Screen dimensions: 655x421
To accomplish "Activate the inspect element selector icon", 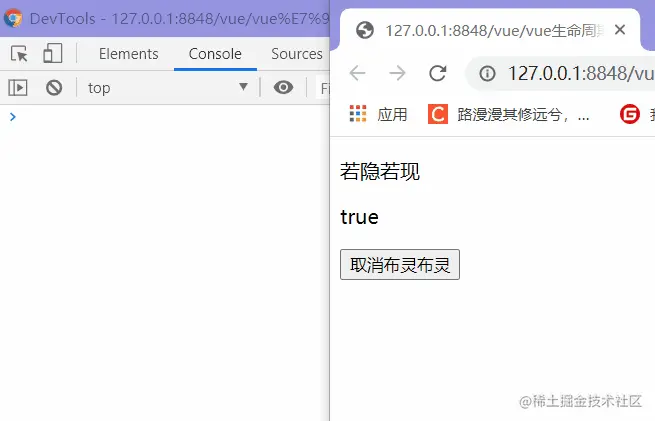I will click(x=19, y=54).
